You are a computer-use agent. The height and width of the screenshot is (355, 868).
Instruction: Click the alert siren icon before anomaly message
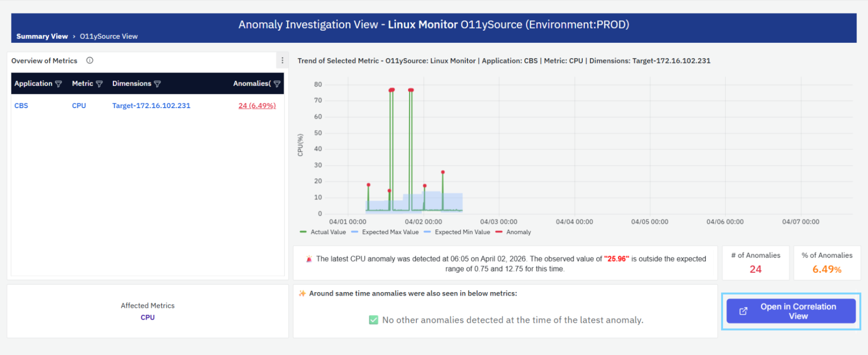tap(309, 259)
